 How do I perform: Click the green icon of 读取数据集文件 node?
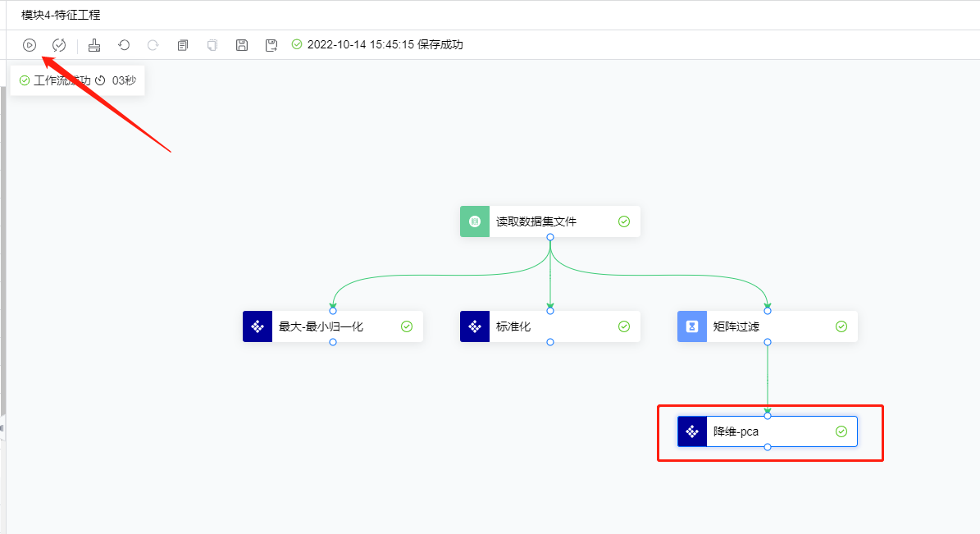475,221
